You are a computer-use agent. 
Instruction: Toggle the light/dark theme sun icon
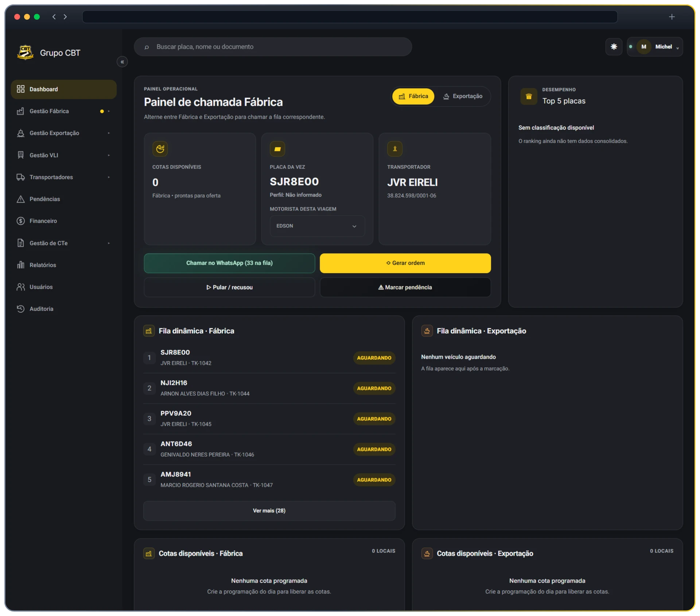(x=614, y=47)
